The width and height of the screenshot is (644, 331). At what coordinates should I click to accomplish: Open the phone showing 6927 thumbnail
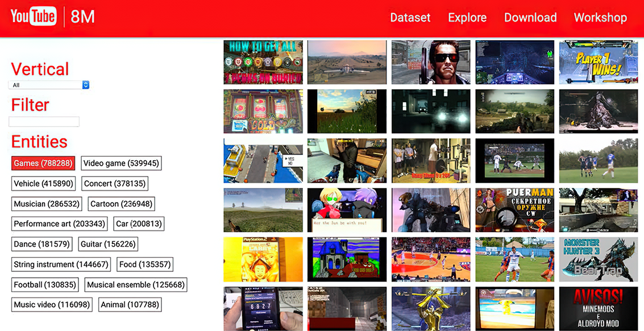click(263, 308)
